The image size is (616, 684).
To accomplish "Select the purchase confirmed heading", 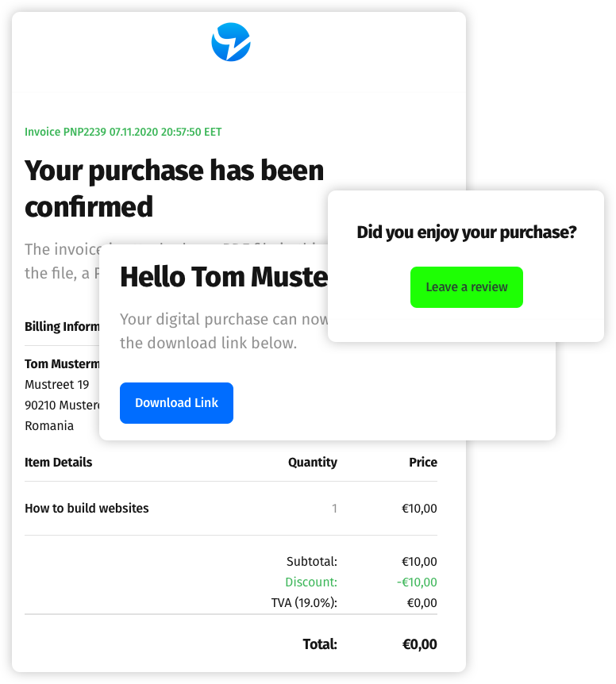I will 175,188.
